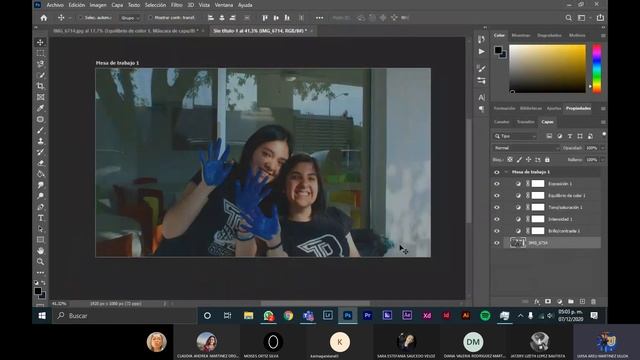Hide the Exposición 1 adjustment layer
The width and height of the screenshot is (640, 360).
point(497,184)
